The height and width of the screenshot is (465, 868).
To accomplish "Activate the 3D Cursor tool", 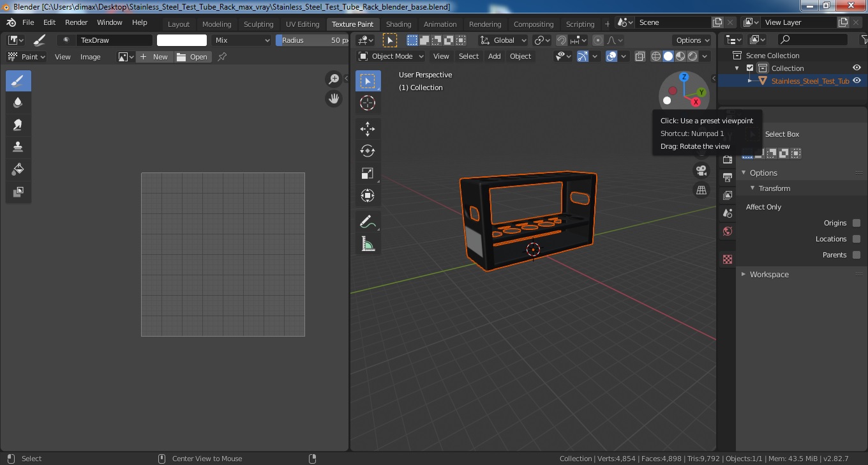I will pos(368,103).
